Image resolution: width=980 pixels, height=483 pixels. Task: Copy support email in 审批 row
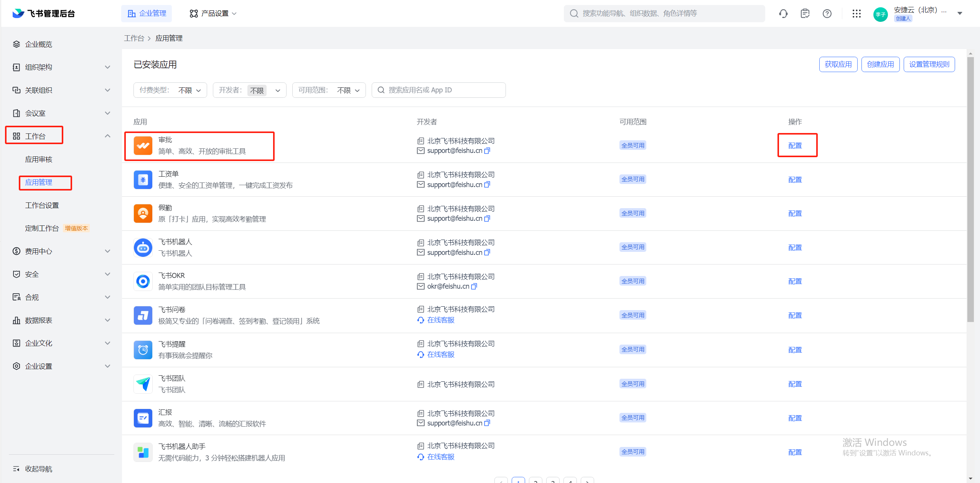click(487, 151)
